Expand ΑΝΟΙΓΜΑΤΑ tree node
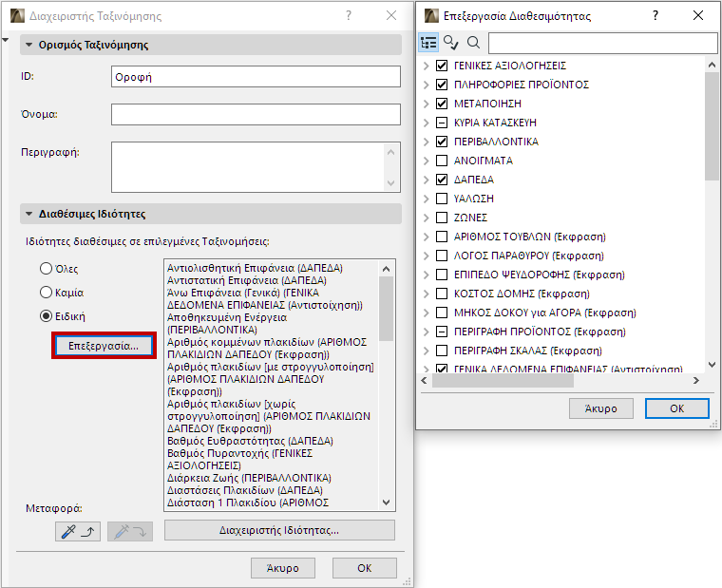The height and width of the screenshot is (588, 722). [x=427, y=161]
